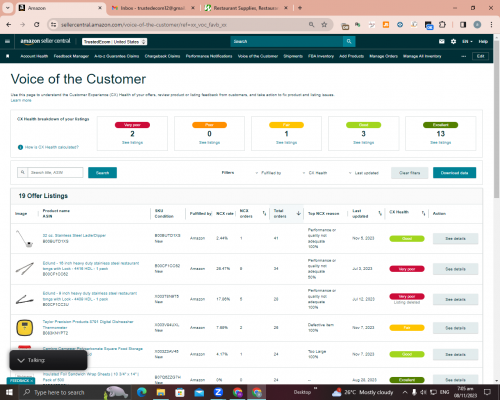Click See listings under Excellent

pyautogui.click(x=441, y=143)
